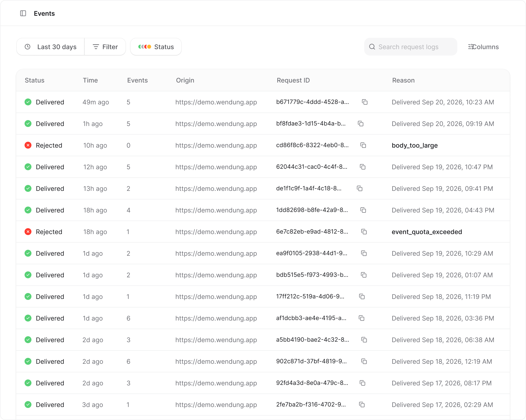Copy request ID 92fd4a3d-8e0a-479c-8...
526x420 pixels.
point(363,383)
